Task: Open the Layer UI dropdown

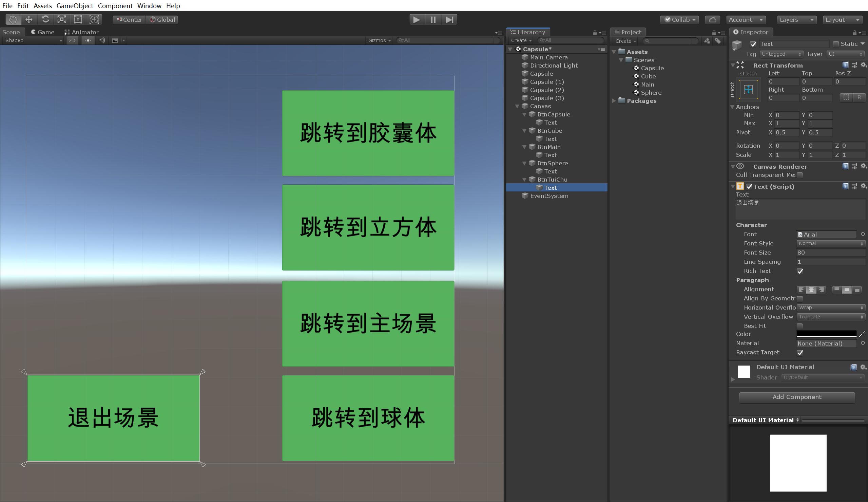Action: 846,54
